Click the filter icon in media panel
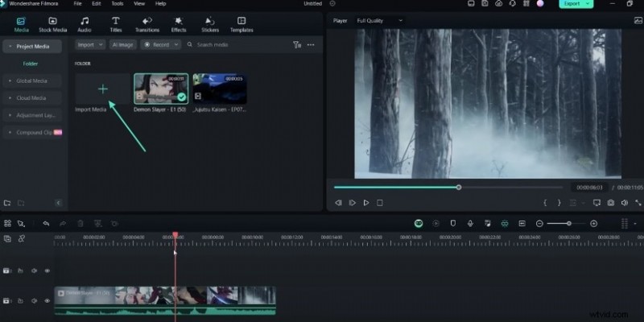 pos(297,45)
